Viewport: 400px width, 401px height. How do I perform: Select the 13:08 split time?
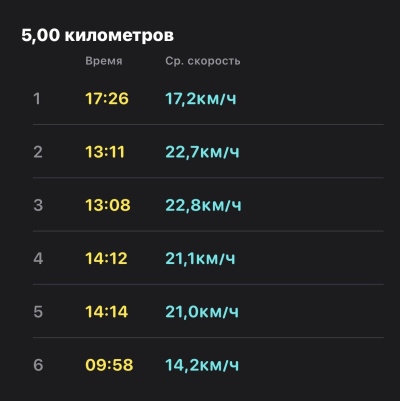(x=108, y=205)
